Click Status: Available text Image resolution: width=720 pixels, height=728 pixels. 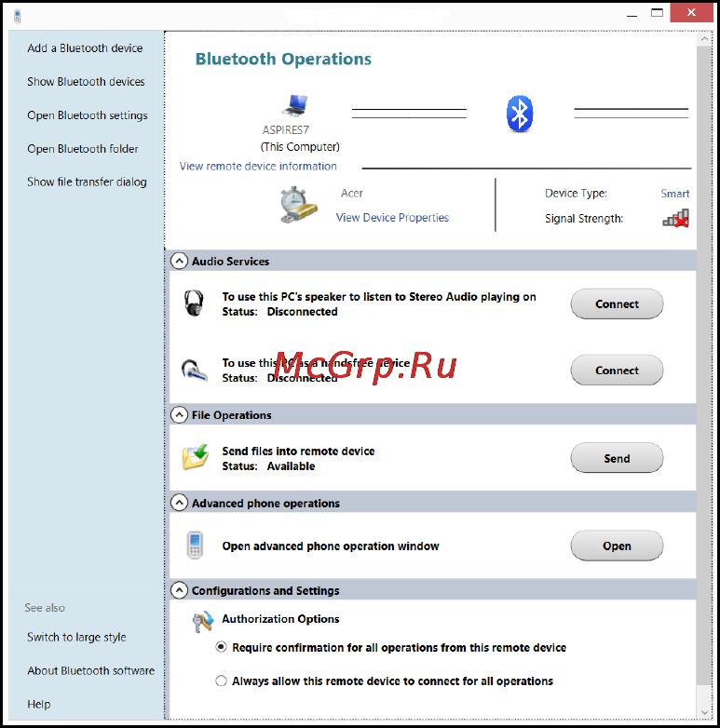[268, 466]
